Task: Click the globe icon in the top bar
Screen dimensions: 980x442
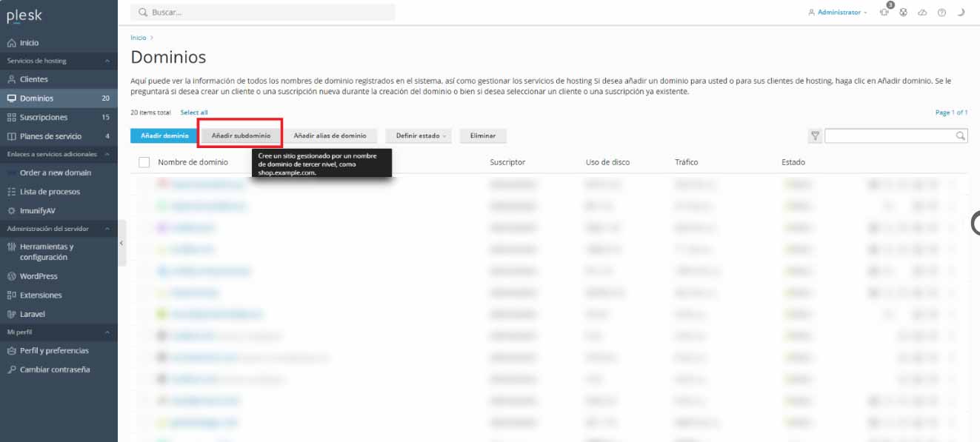Action: (904, 13)
